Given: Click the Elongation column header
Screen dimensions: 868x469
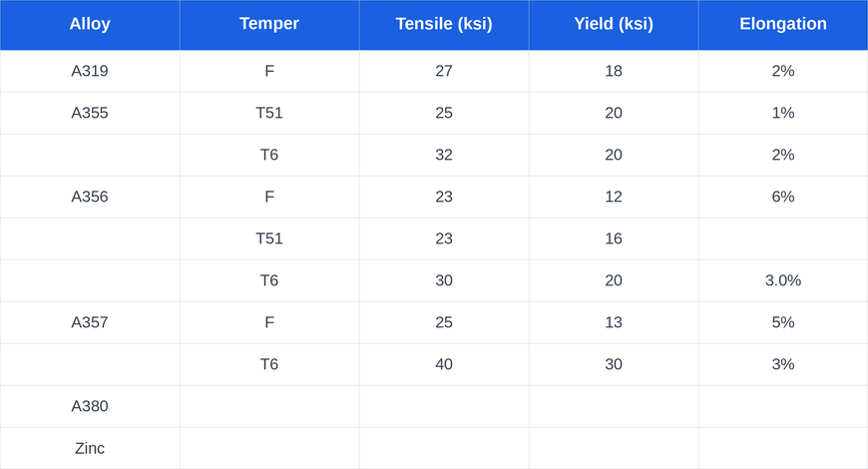Looking at the screenshot, I should click(x=783, y=24).
